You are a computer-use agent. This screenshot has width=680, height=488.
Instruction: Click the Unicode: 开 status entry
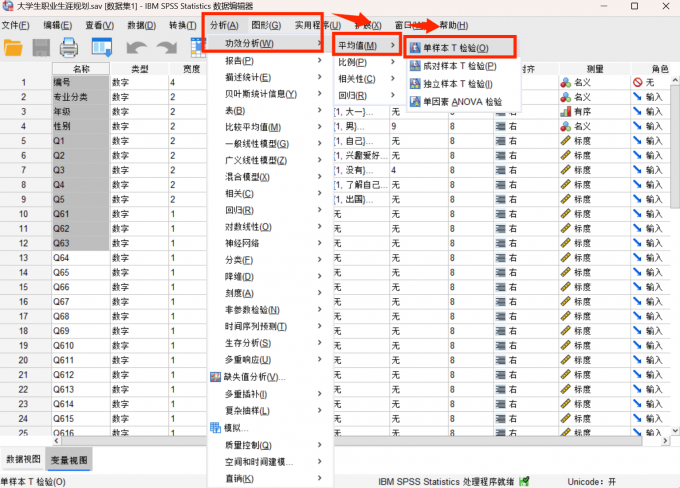click(592, 482)
